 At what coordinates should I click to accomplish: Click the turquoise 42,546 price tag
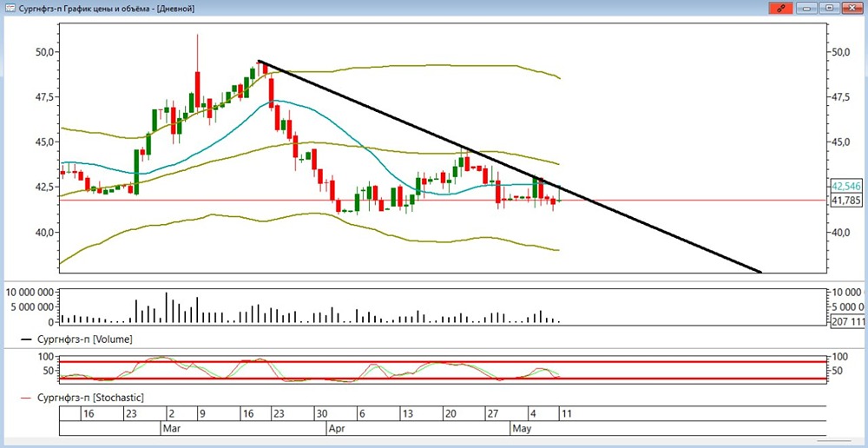click(845, 187)
